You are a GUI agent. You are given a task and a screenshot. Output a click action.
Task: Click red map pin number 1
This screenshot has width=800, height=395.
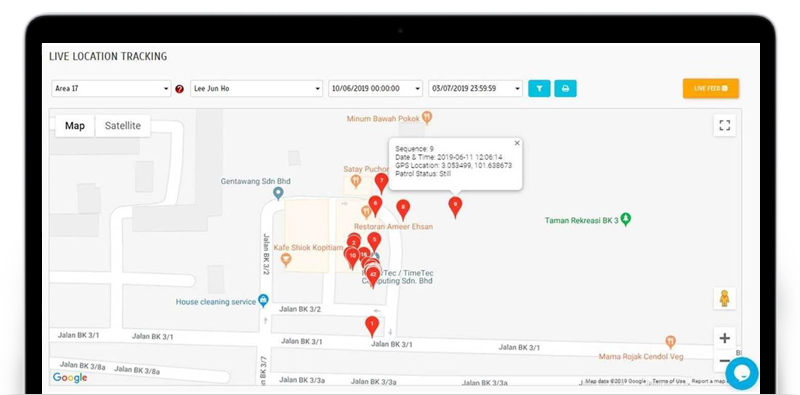(x=372, y=326)
